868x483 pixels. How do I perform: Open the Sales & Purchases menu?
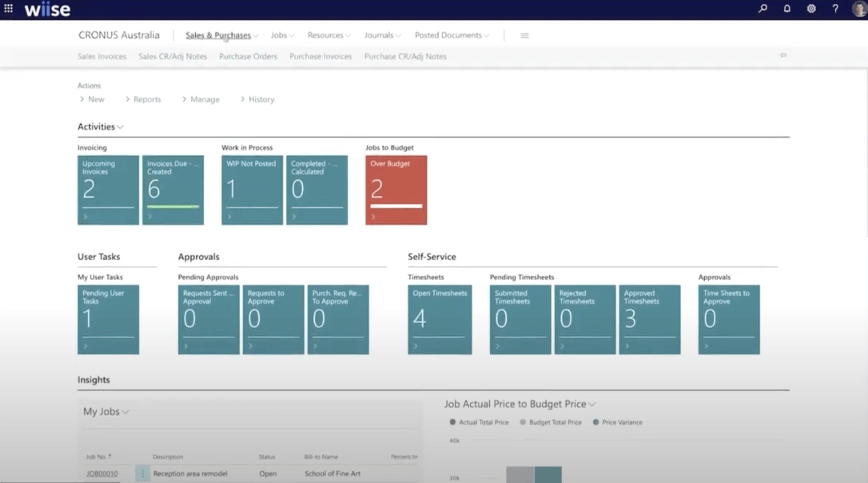click(220, 35)
